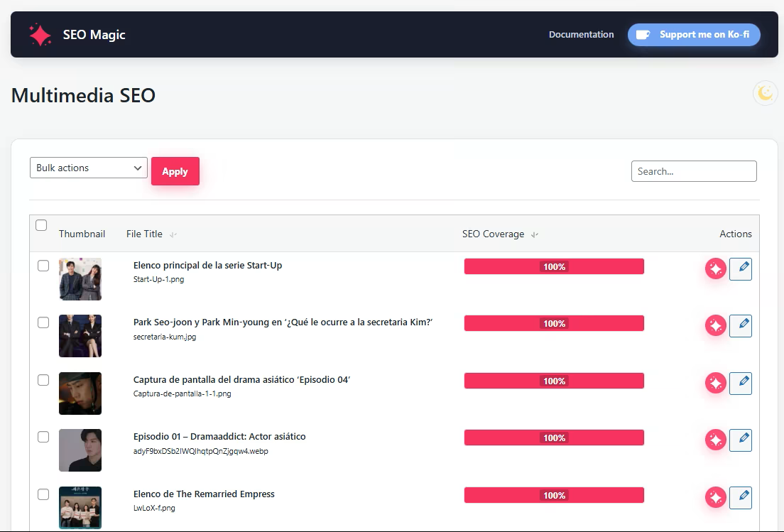Open the Documentation page
This screenshot has height=532, width=784.
[581, 34]
